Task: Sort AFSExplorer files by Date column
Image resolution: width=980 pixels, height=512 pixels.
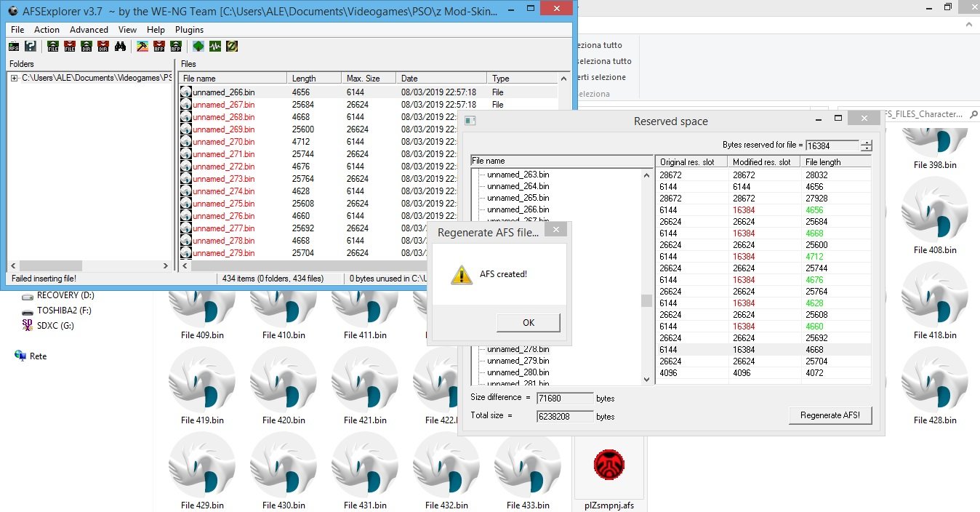Action: tap(441, 79)
